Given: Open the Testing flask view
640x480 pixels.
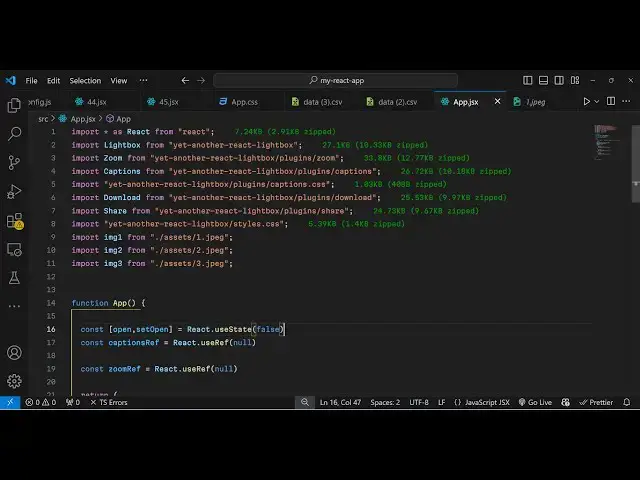Looking at the screenshot, I should (14, 278).
